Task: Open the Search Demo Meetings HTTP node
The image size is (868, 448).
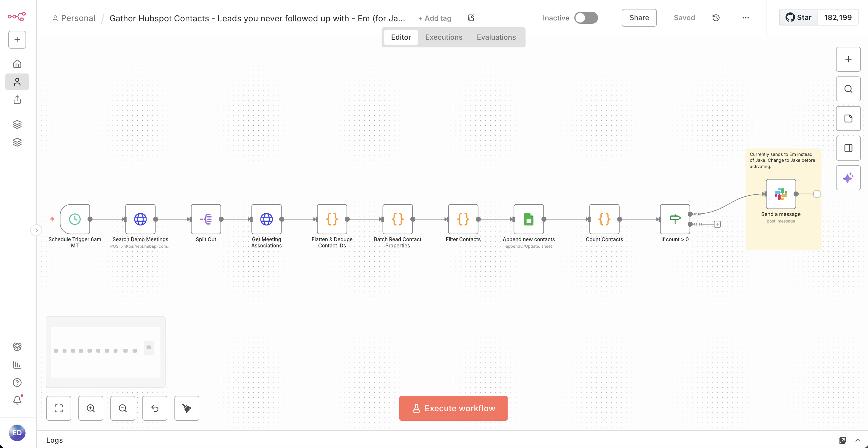Action: pos(140,219)
